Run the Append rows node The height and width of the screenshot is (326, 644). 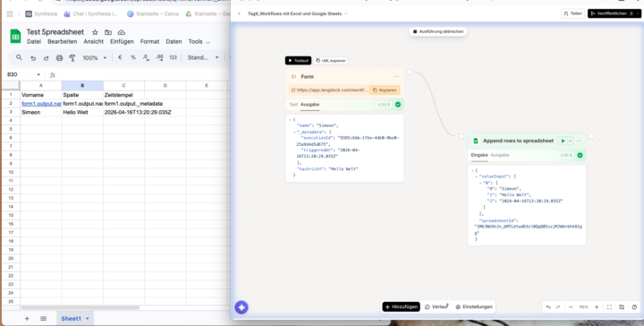563,141
